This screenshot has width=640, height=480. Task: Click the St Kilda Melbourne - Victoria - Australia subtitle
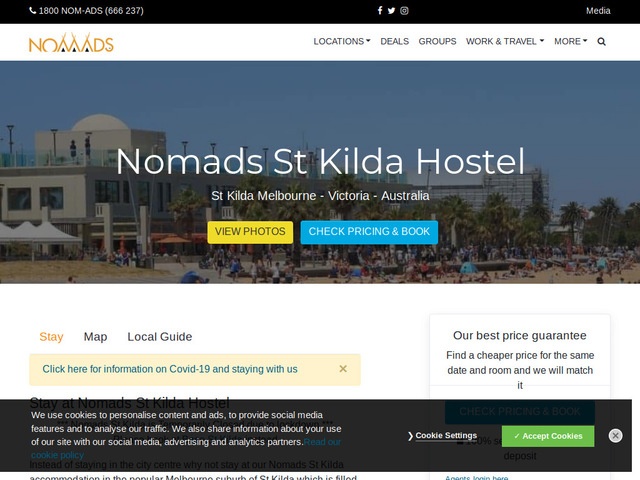pyautogui.click(x=320, y=196)
